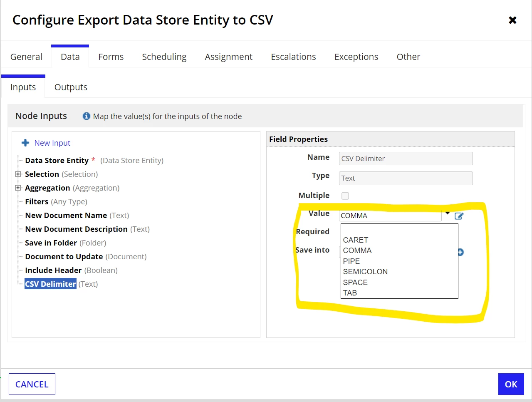Switch to the Data tab
Image resolution: width=532 pixels, height=402 pixels.
(70, 57)
